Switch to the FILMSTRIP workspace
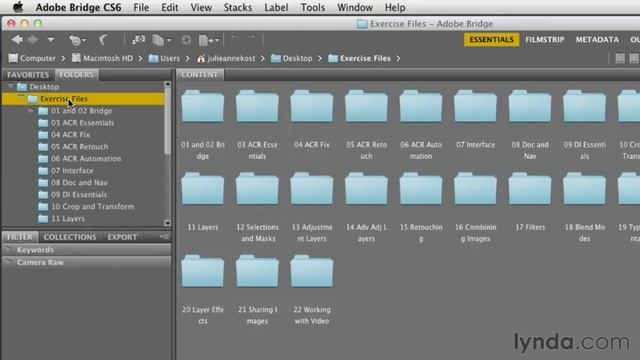The image size is (640, 360). [x=544, y=40]
